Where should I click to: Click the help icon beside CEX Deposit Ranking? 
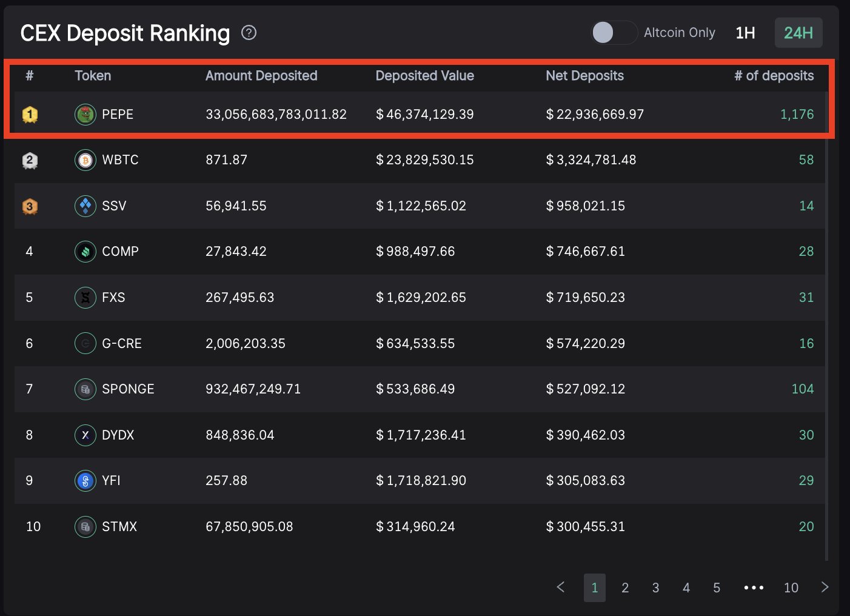[x=249, y=33]
